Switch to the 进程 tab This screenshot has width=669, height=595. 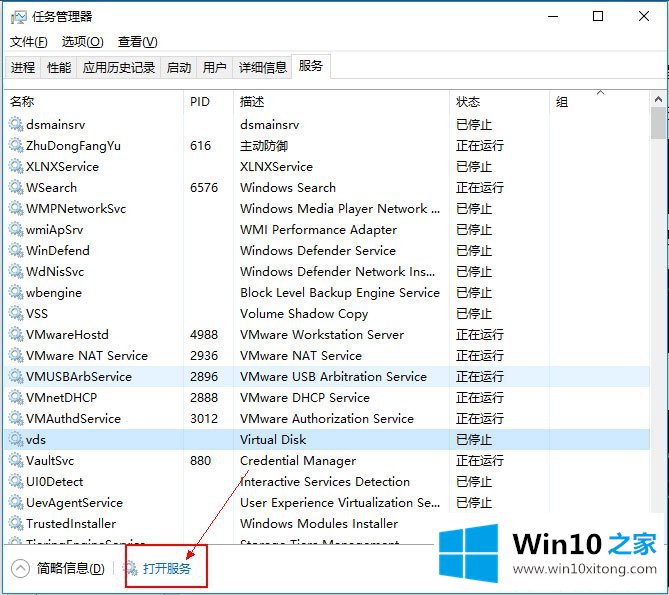(x=23, y=67)
